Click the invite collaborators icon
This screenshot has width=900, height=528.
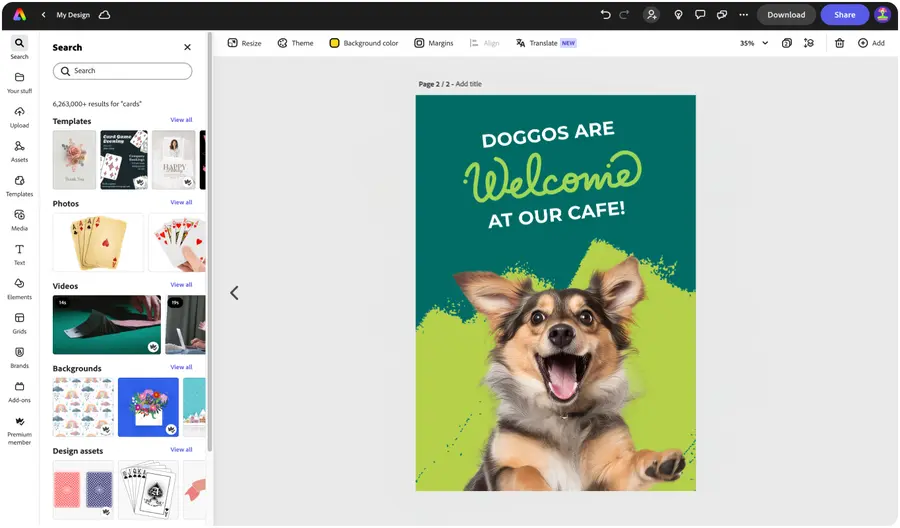[652, 15]
